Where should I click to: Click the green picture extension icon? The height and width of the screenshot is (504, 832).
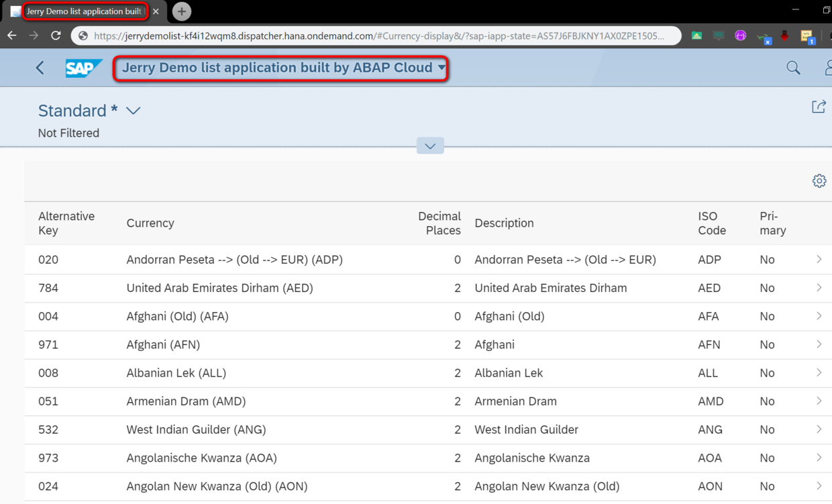point(696,36)
